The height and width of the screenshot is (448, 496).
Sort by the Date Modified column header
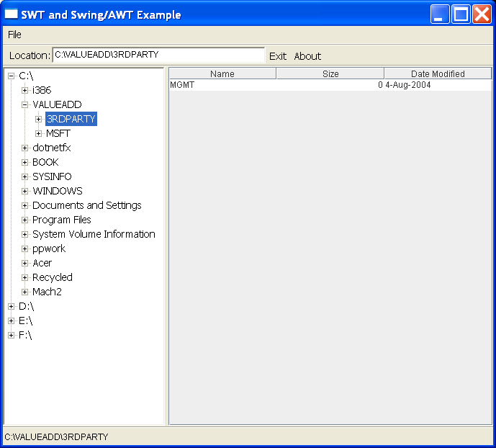tap(438, 73)
